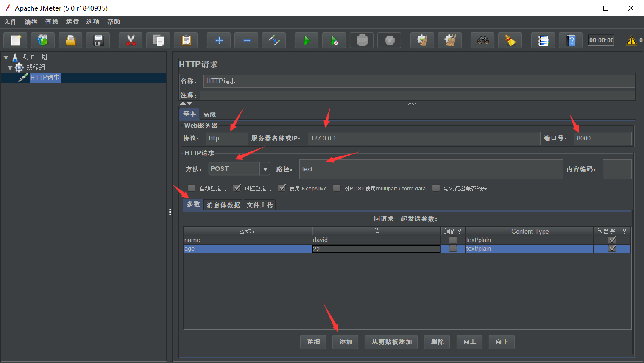
Task: Click the Clear results icon
Action: 422,40
